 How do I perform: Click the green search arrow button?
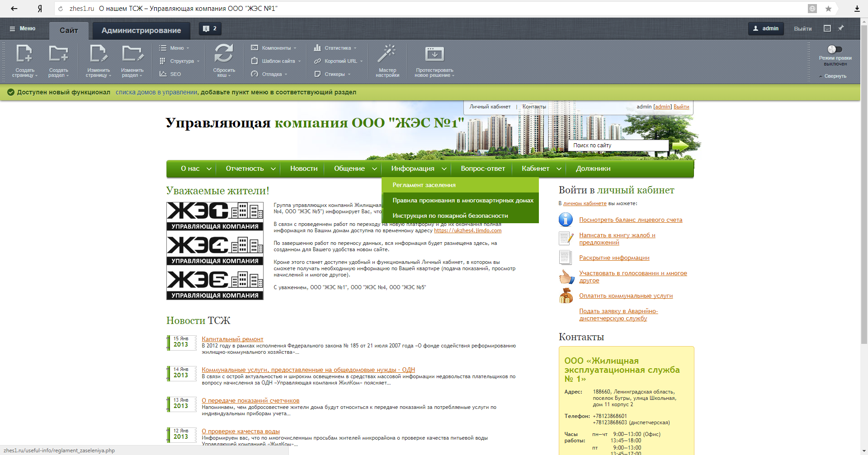pyautogui.click(x=680, y=145)
